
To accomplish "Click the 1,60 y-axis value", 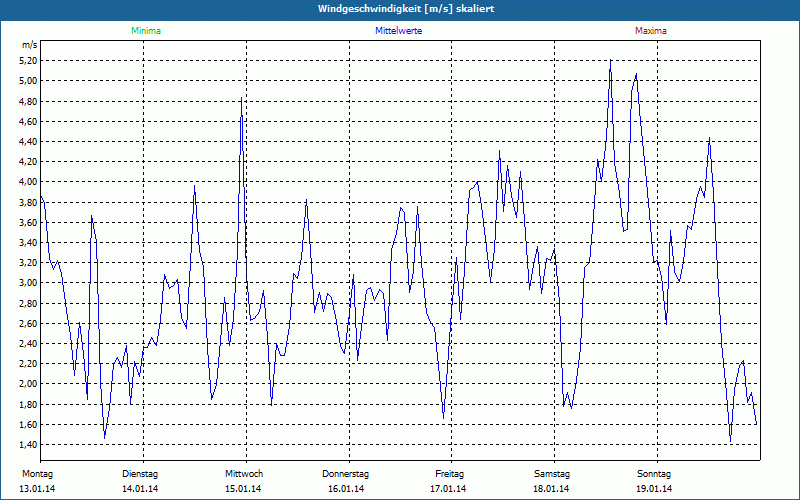I will tap(29, 424).
